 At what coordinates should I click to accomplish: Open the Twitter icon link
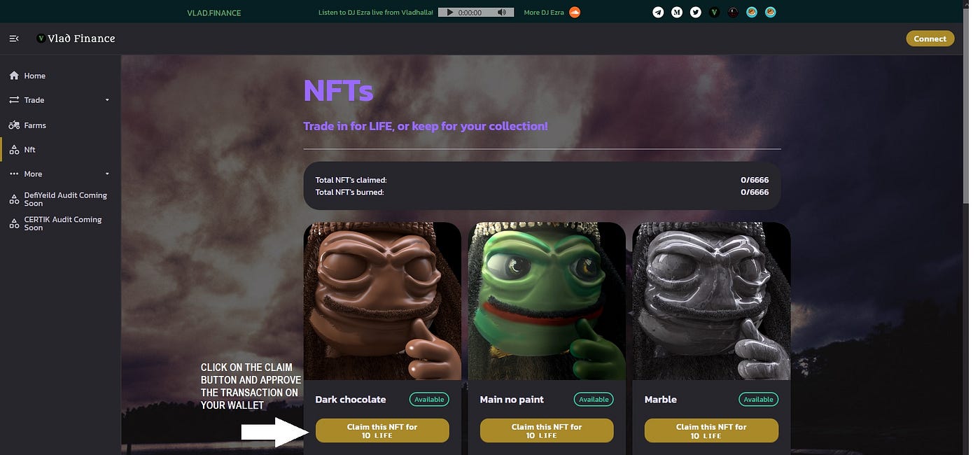(x=696, y=12)
